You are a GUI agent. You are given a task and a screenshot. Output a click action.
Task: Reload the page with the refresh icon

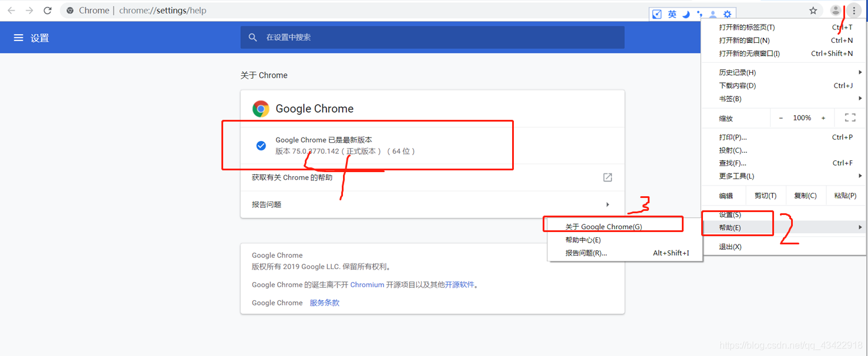(48, 11)
